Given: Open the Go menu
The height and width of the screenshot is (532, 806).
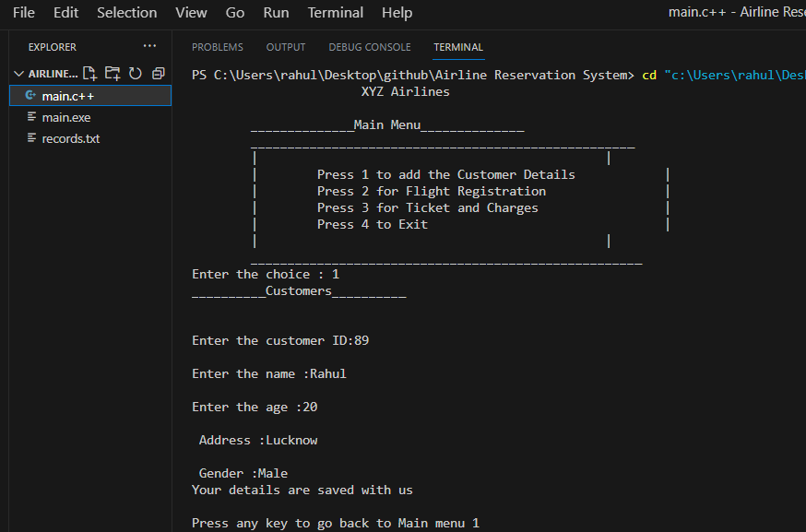Looking at the screenshot, I should click(x=234, y=12).
